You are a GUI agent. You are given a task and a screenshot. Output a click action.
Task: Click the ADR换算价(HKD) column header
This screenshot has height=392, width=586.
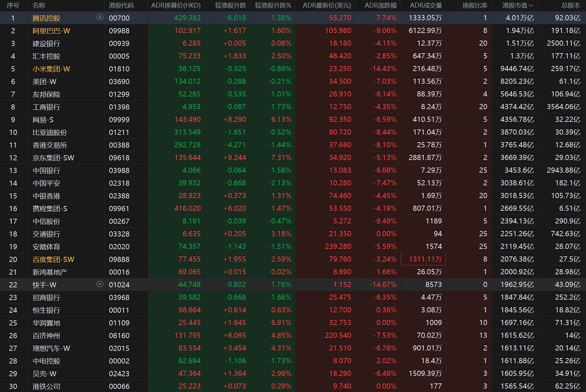[176, 5]
